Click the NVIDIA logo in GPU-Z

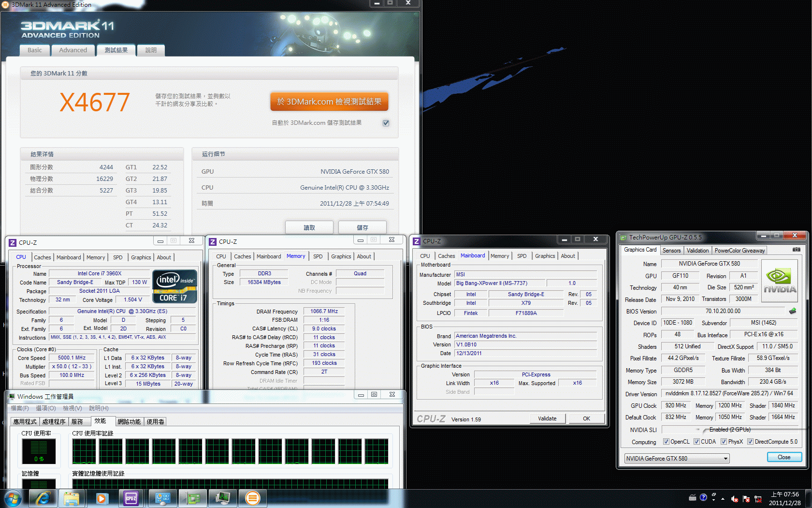point(780,281)
